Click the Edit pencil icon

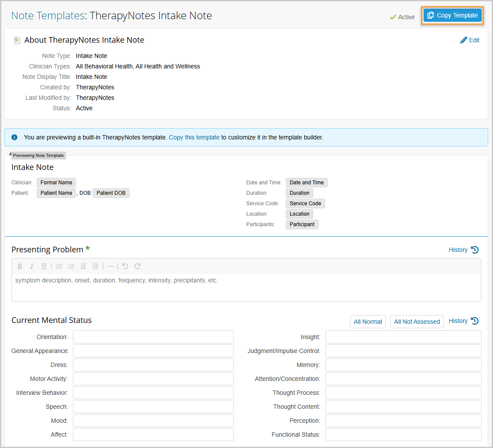(x=463, y=40)
